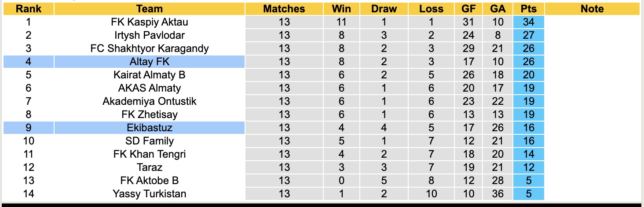Click the highlighted Altay FK row
The image size is (644, 207).
click(x=150, y=62)
